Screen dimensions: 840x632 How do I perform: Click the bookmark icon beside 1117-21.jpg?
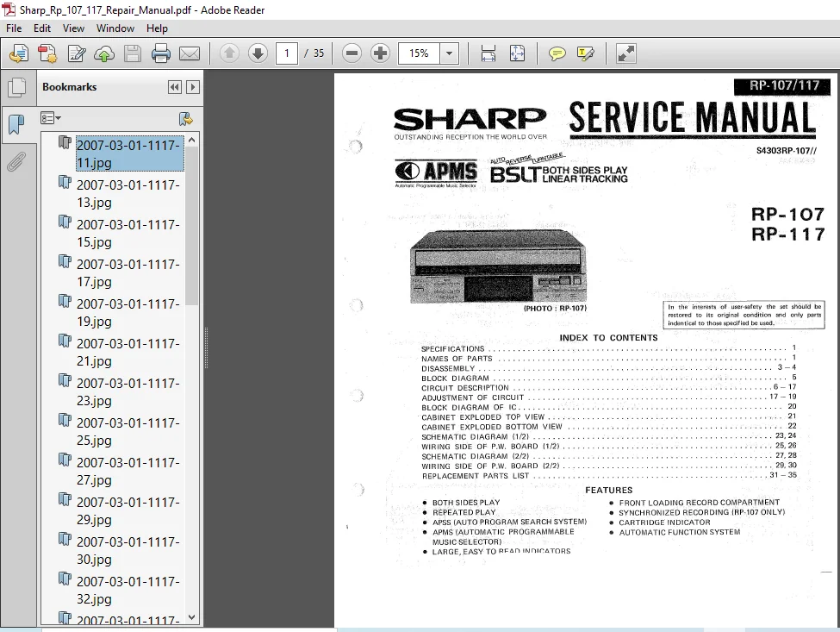[65, 341]
